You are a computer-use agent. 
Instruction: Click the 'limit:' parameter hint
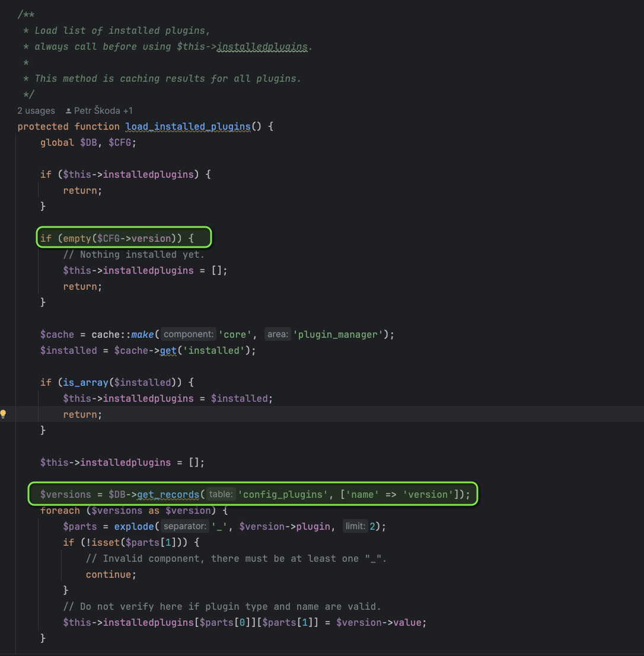click(355, 526)
